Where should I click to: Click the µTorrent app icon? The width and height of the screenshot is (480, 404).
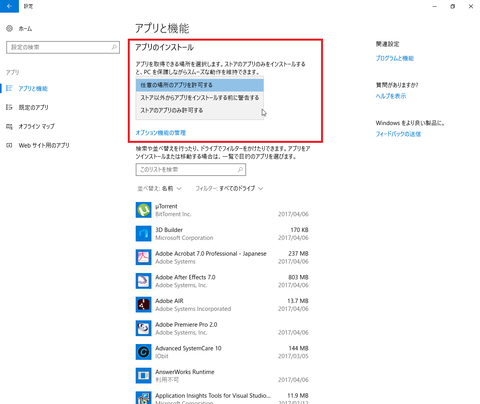click(143, 210)
